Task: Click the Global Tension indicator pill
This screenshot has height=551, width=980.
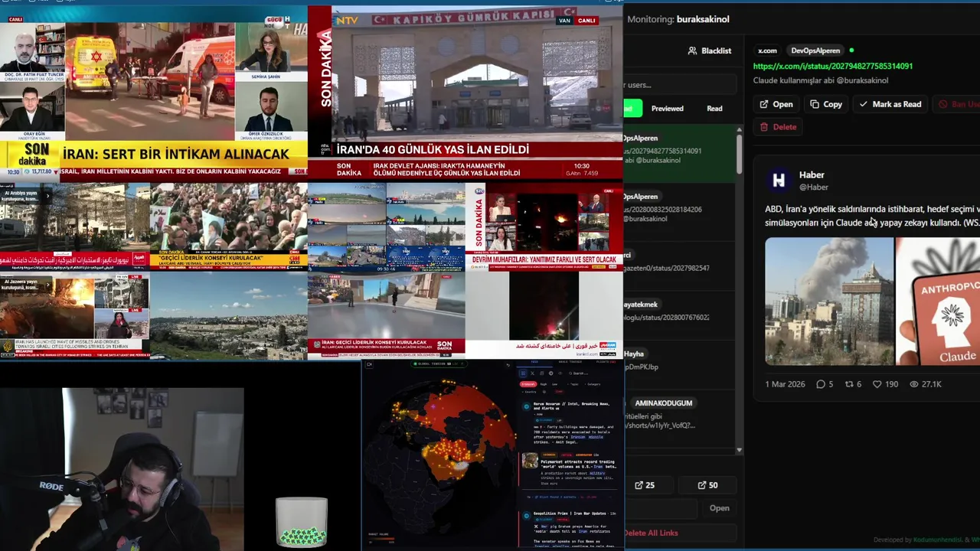Action: [439, 364]
